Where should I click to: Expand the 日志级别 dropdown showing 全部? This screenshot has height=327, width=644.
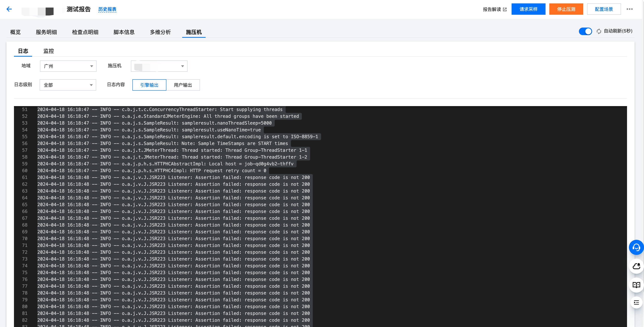(68, 85)
